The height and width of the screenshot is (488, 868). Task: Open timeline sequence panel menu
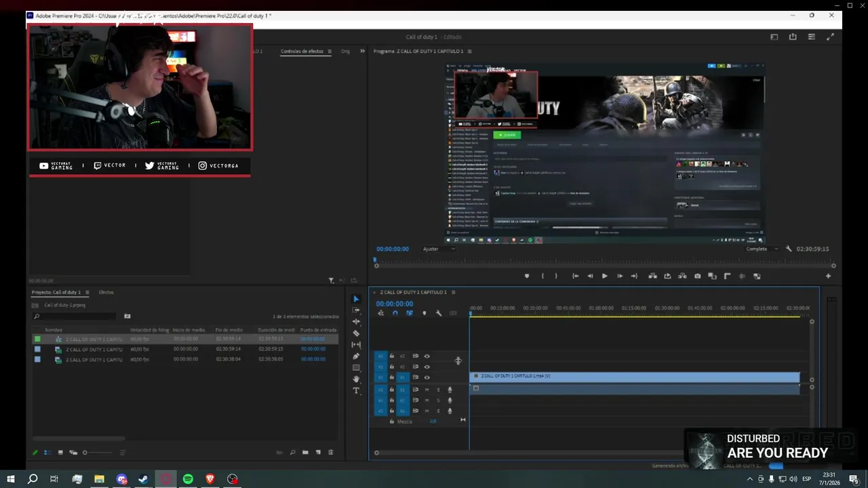coord(453,292)
